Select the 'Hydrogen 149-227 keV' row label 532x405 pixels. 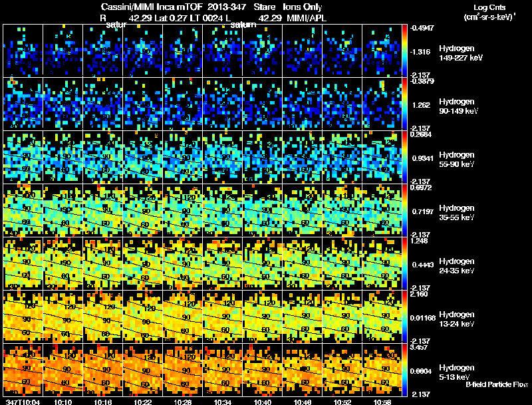(461, 53)
